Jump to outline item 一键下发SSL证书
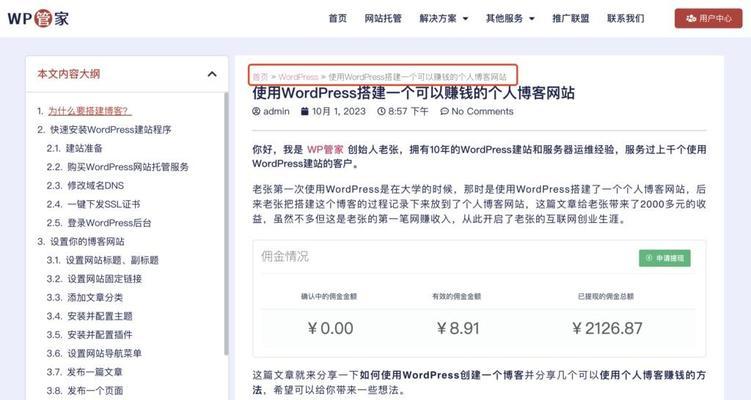The image size is (751, 400). click(x=103, y=205)
